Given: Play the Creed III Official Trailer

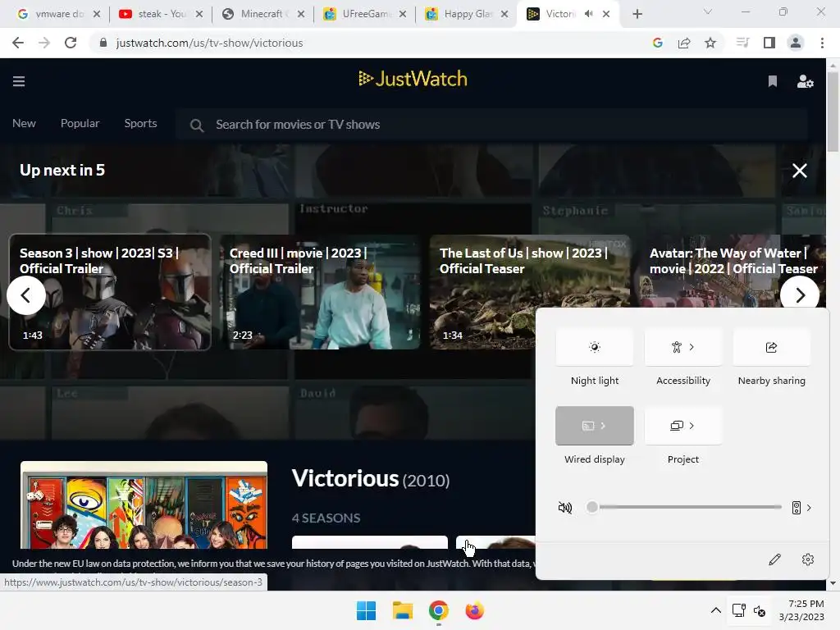Looking at the screenshot, I should pyautogui.click(x=320, y=292).
